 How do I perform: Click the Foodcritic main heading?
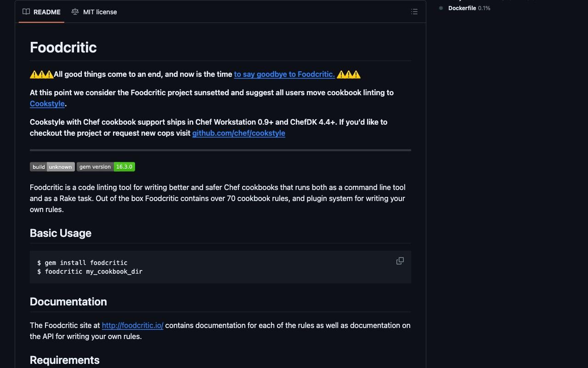[x=63, y=47]
